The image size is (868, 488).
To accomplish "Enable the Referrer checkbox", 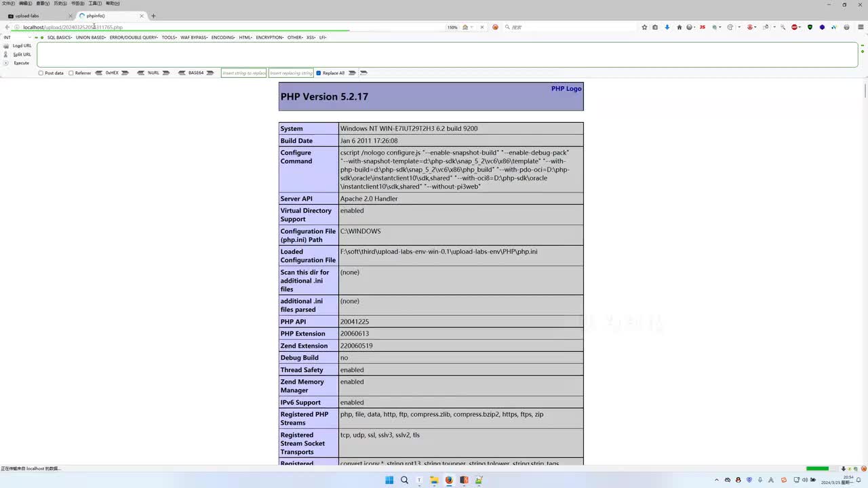I will click(71, 73).
